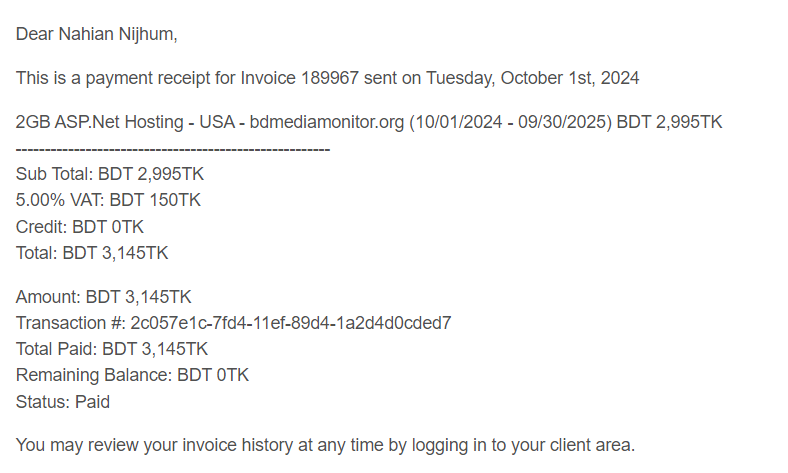
Task: Click the 'Total Paid: BDT 3,145TK' line
Action: pyautogui.click(x=112, y=349)
